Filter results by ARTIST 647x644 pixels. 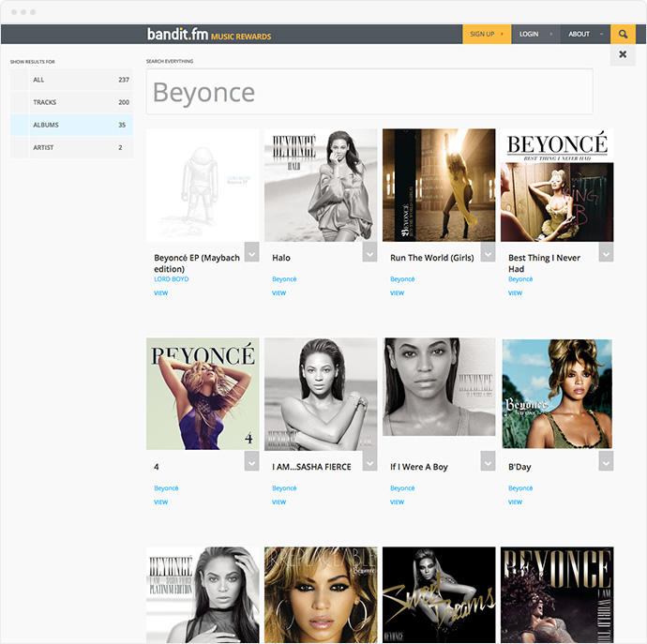pyautogui.click(x=71, y=147)
